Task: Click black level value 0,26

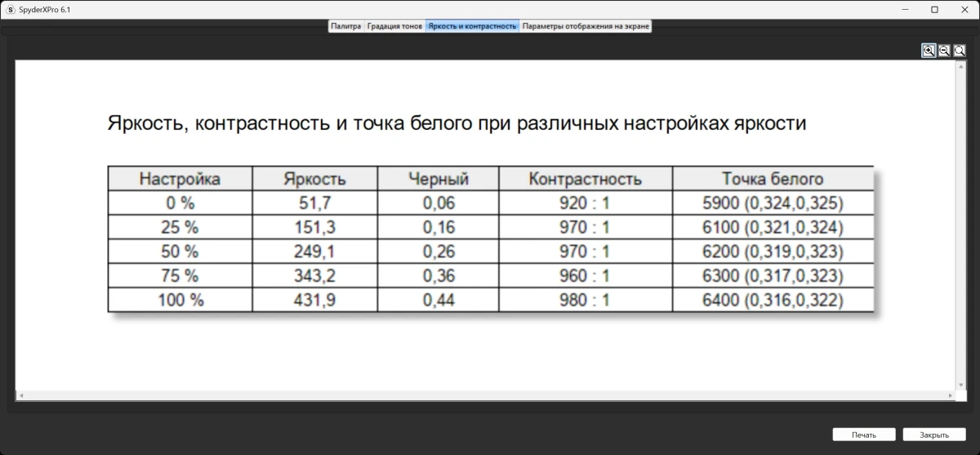Action: click(439, 252)
